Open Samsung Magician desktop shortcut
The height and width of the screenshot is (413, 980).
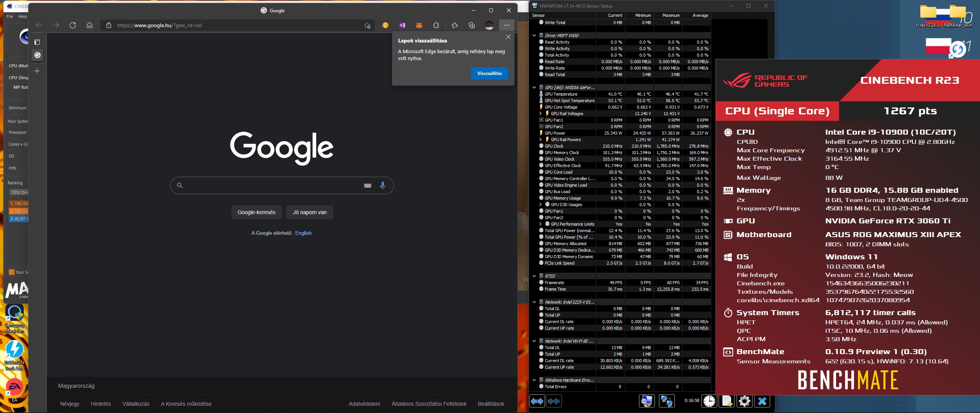15,319
